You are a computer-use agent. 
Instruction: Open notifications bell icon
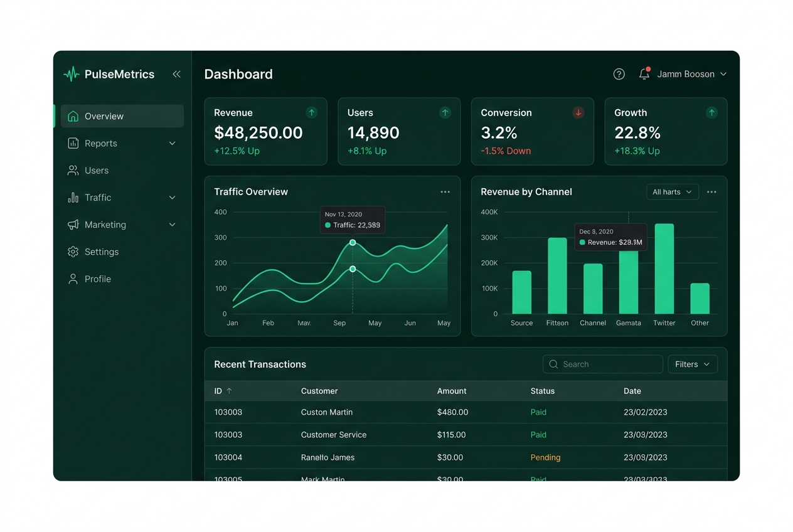(644, 73)
